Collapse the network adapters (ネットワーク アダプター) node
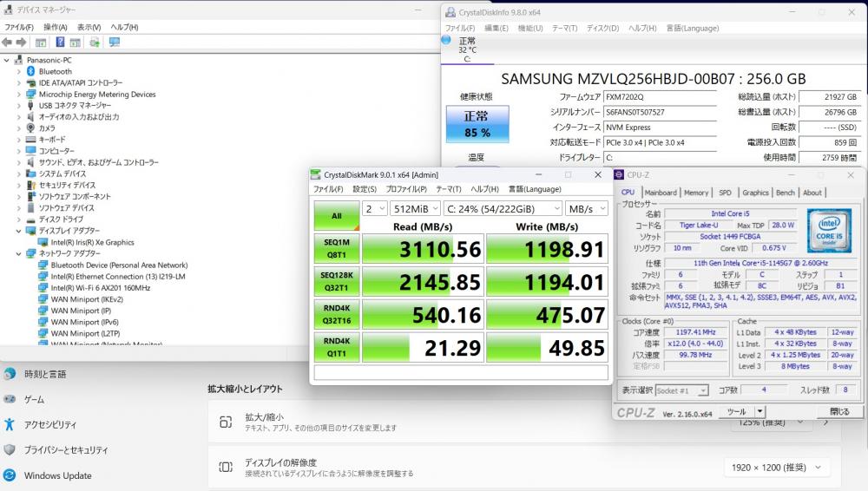Image resolution: width=868 pixels, height=491 pixels. [18, 253]
